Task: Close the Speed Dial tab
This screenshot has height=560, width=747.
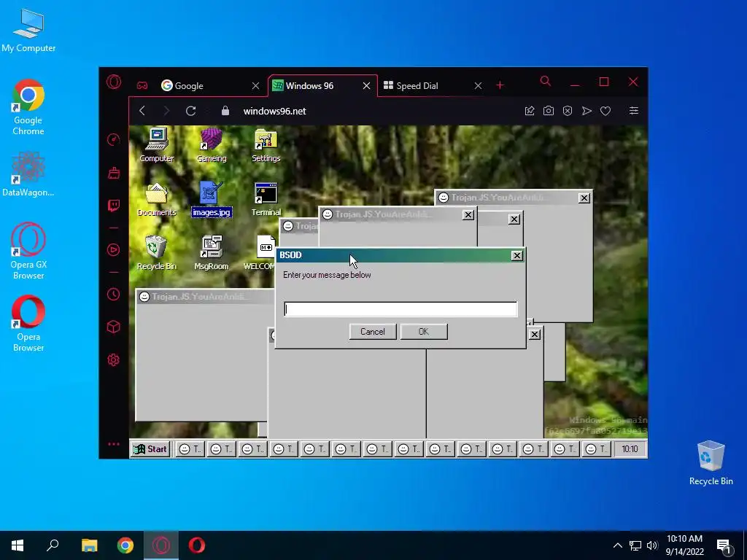Action: (478, 86)
